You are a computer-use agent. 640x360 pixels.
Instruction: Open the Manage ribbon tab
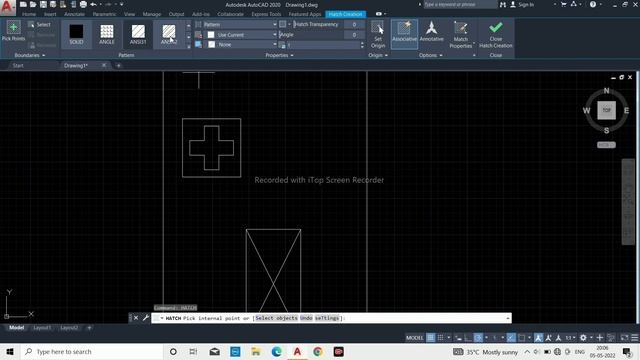coord(152,14)
